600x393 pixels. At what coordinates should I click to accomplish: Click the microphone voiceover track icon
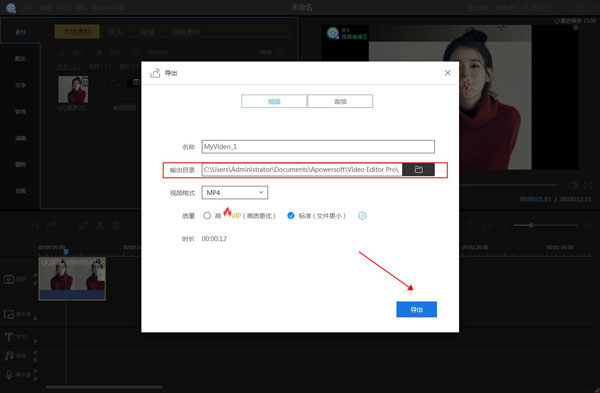click(9, 374)
